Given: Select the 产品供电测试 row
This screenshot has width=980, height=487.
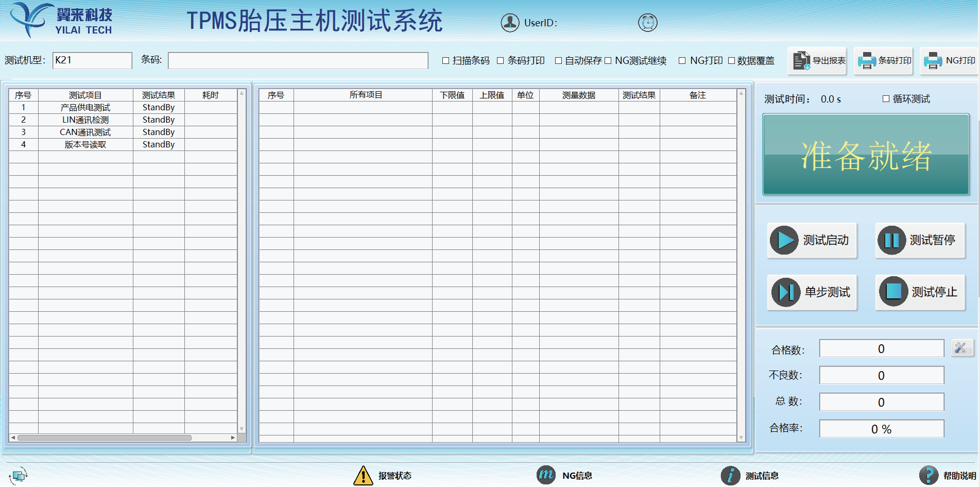Looking at the screenshot, I should [x=123, y=107].
